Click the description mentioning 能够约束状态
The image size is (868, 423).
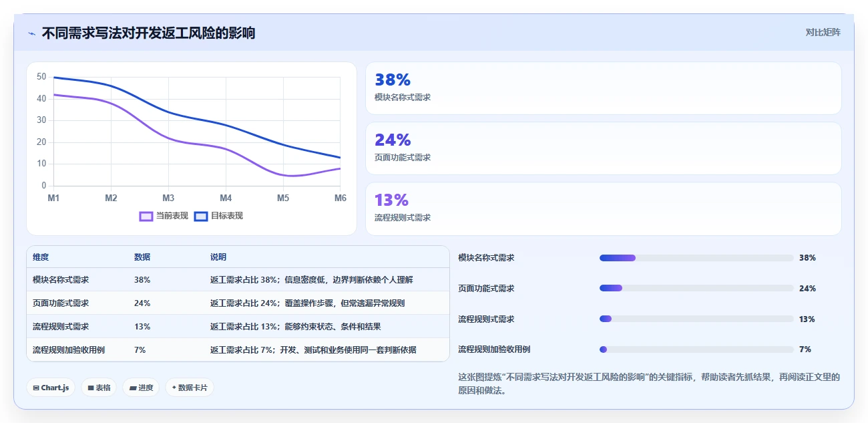(296, 326)
